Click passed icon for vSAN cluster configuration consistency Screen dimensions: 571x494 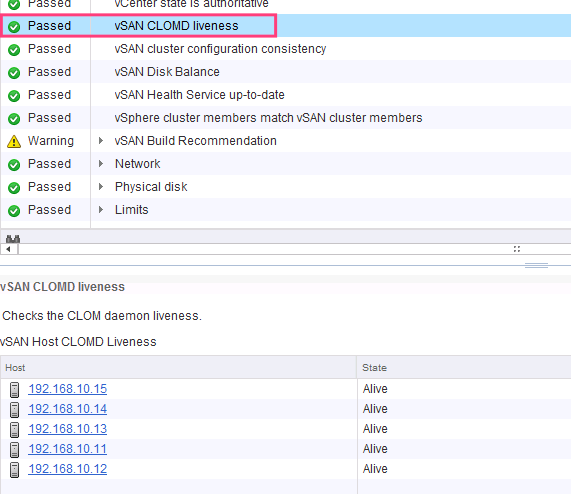[x=14, y=50]
